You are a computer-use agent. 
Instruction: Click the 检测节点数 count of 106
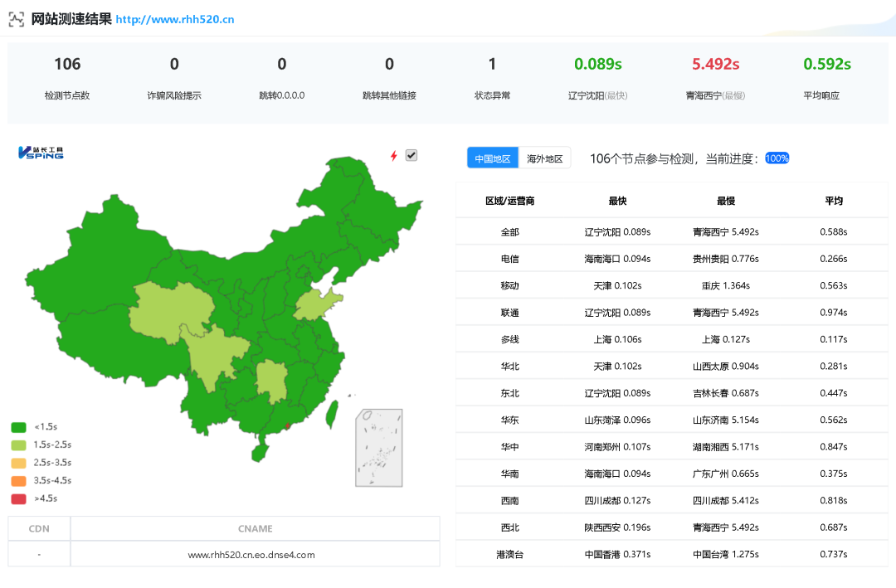pos(66,64)
